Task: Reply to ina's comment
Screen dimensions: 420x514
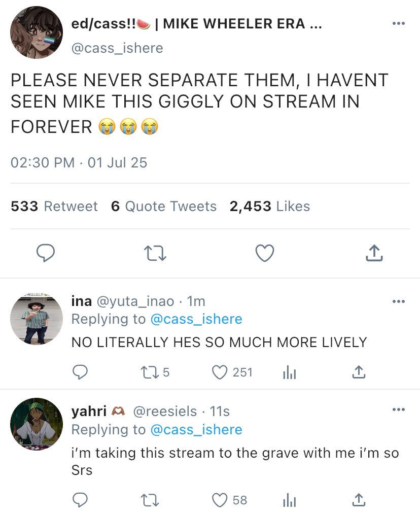Action: pos(80,372)
